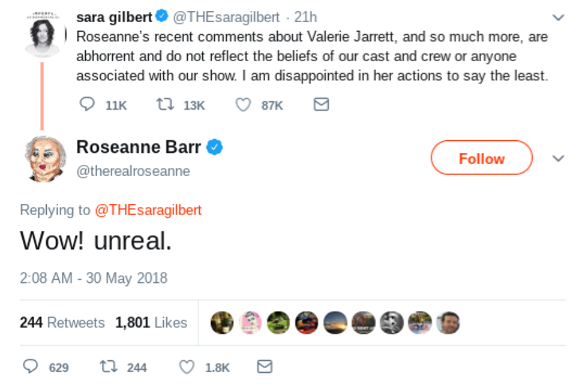Retweet Roseanne's tweet showing 244
The height and width of the screenshot is (389, 588).
click(107, 367)
